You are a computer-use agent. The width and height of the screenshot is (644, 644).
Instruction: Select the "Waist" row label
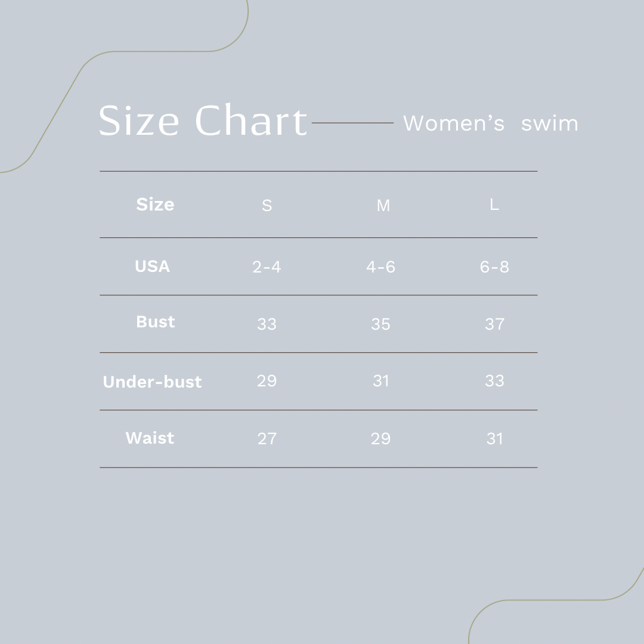pos(150,438)
